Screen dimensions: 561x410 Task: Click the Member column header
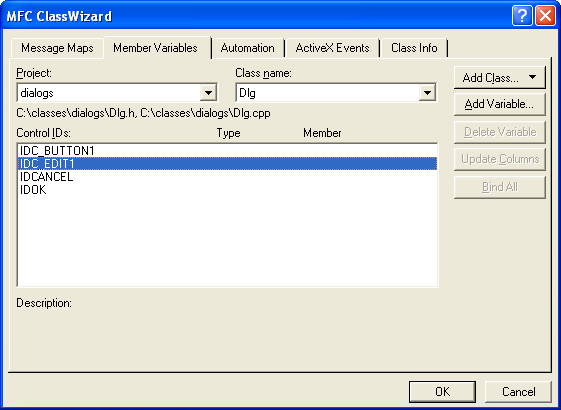point(322,133)
